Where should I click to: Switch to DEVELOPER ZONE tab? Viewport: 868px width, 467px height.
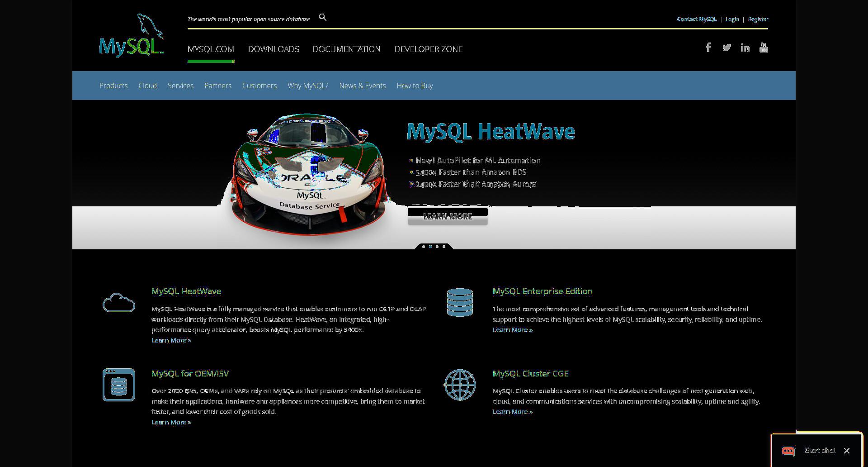(429, 49)
